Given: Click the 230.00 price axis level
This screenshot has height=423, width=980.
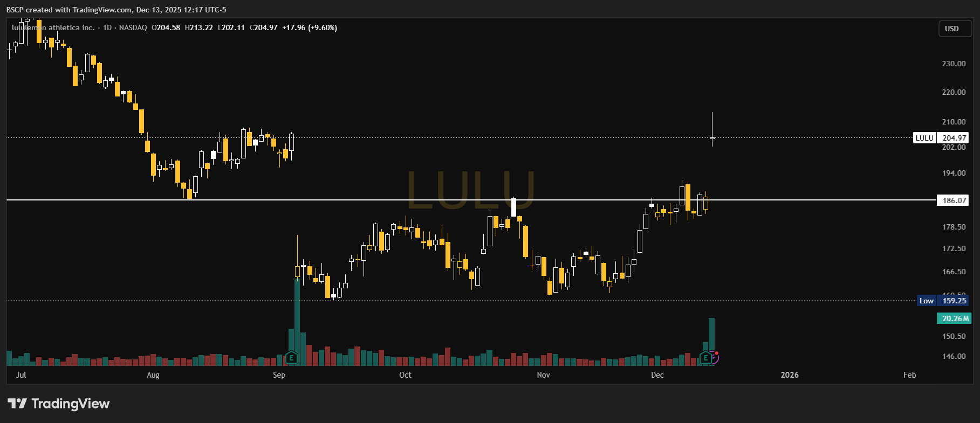Looking at the screenshot, I should pyautogui.click(x=954, y=64).
